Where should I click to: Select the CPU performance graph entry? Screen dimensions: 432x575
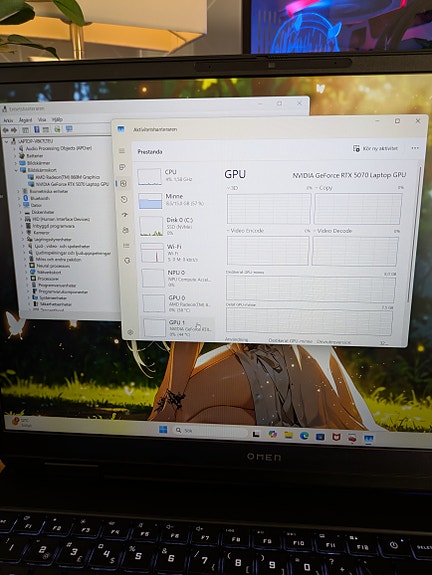[175, 176]
